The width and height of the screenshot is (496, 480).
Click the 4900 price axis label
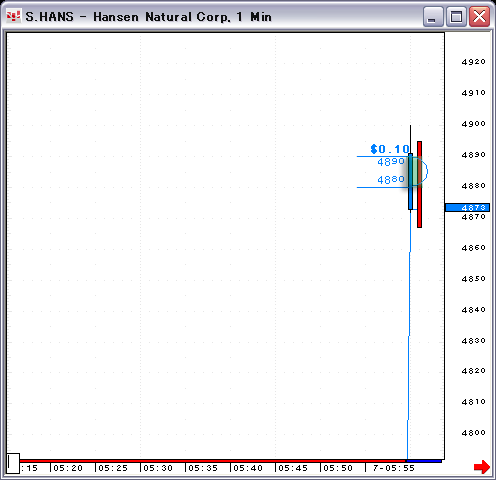(473, 124)
